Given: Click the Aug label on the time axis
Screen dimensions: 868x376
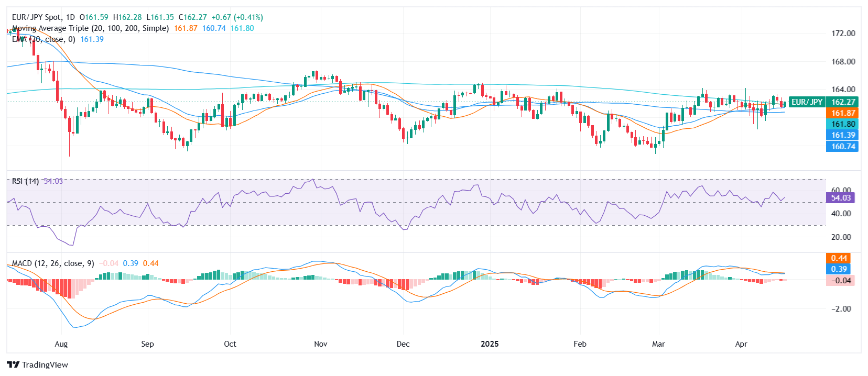Looking at the screenshot, I should point(61,344).
